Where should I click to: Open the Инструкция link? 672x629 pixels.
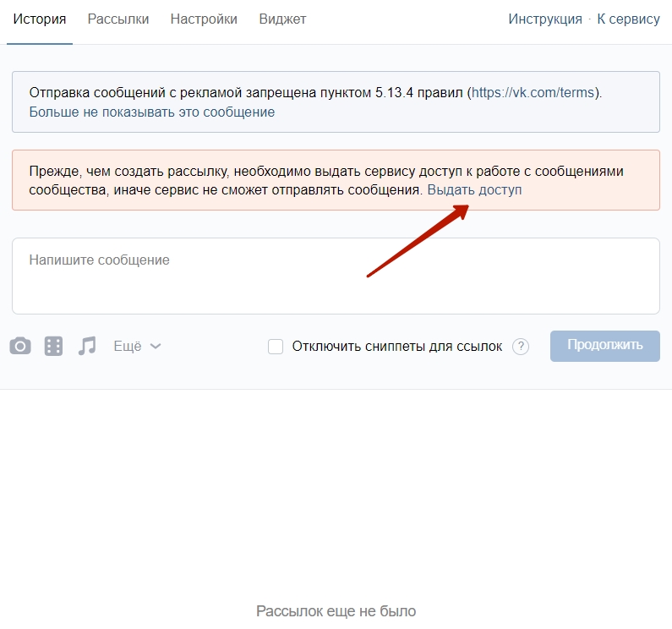point(545,19)
